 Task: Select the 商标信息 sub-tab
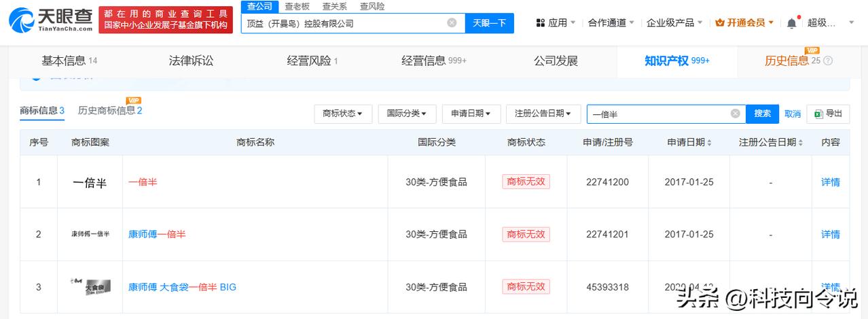(x=42, y=111)
